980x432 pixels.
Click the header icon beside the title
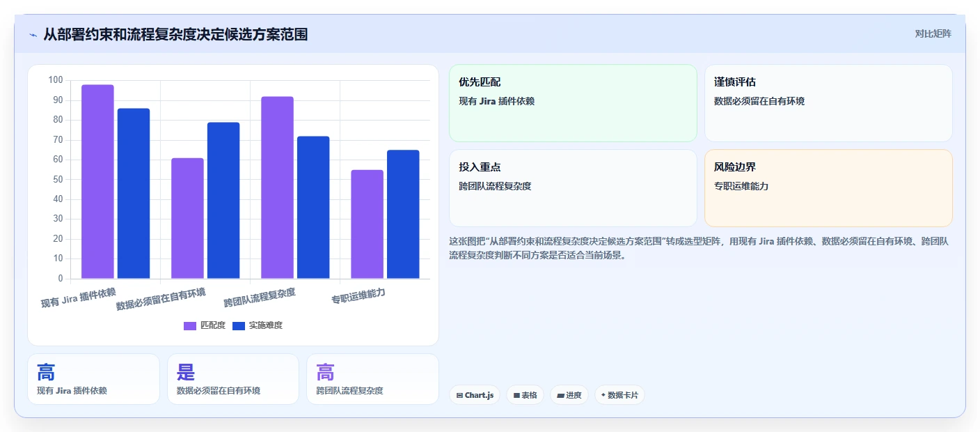coord(33,35)
